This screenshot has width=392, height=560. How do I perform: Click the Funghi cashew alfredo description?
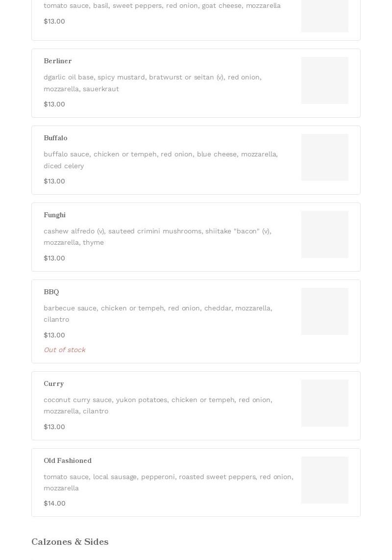pyautogui.click(x=157, y=237)
